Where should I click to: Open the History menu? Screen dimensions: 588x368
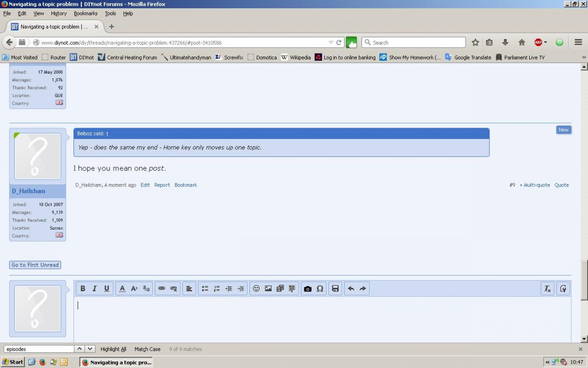click(59, 14)
